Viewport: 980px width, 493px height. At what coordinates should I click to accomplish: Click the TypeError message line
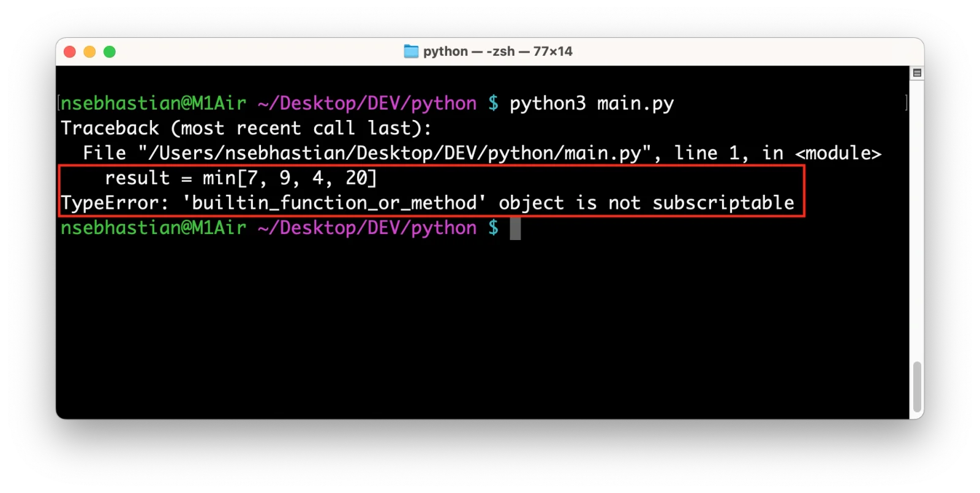pyautogui.click(x=428, y=203)
